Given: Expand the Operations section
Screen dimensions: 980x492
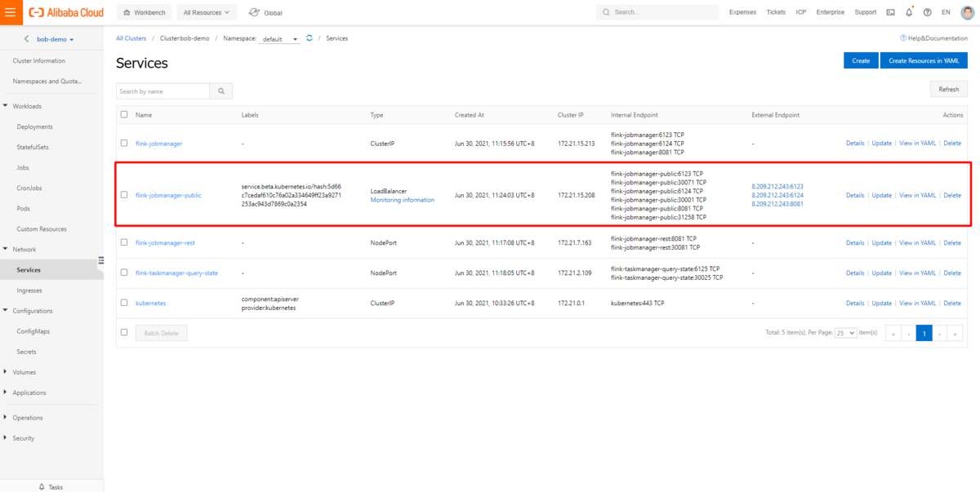Looking at the screenshot, I should (7, 417).
